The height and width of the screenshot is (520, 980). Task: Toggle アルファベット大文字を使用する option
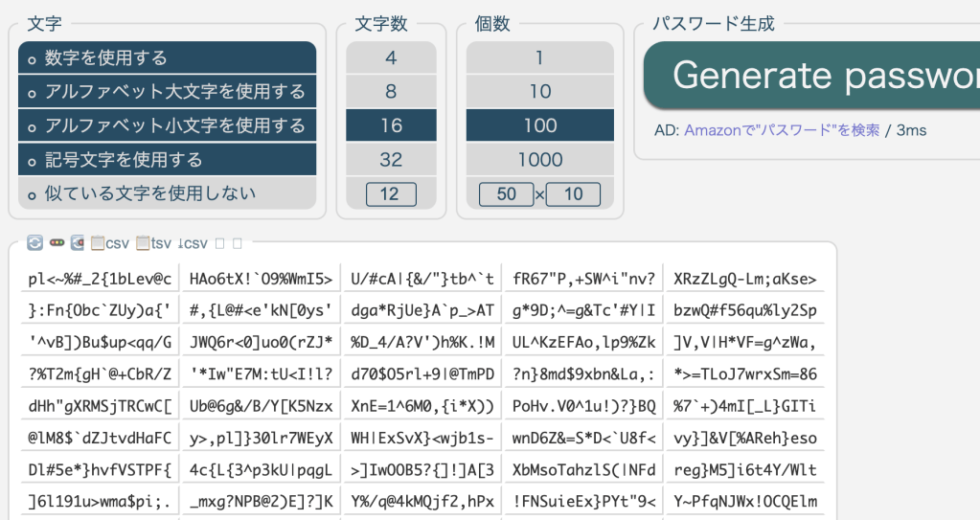[x=167, y=92]
